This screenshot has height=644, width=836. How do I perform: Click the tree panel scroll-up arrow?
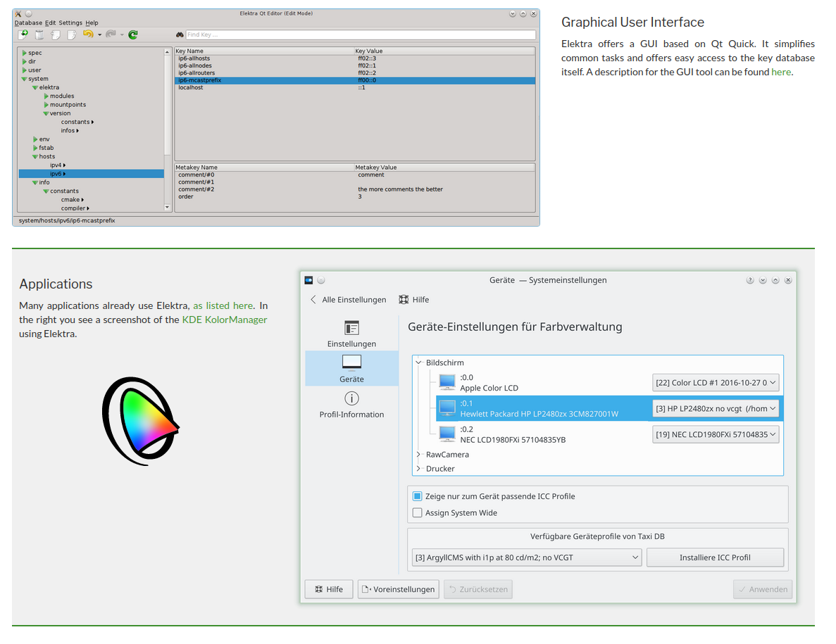167,52
